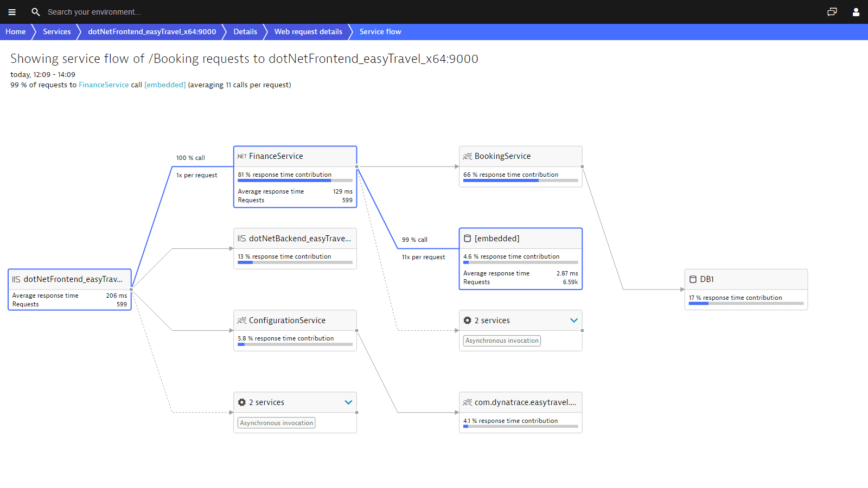Click the database icon on DB1 node
The height and width of the screenshot is (488, 868).
[x=693, y=279]
